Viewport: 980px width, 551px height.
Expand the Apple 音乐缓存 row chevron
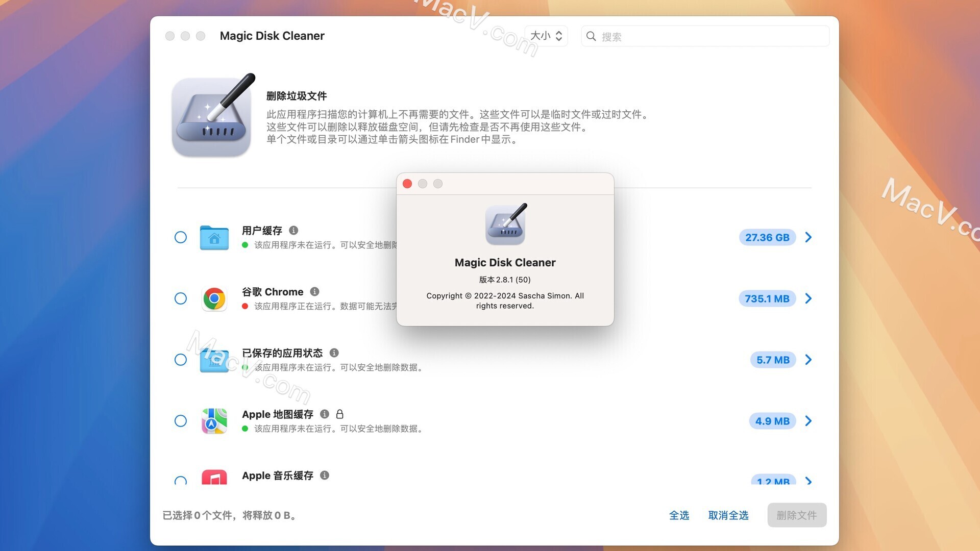point(808,481)
